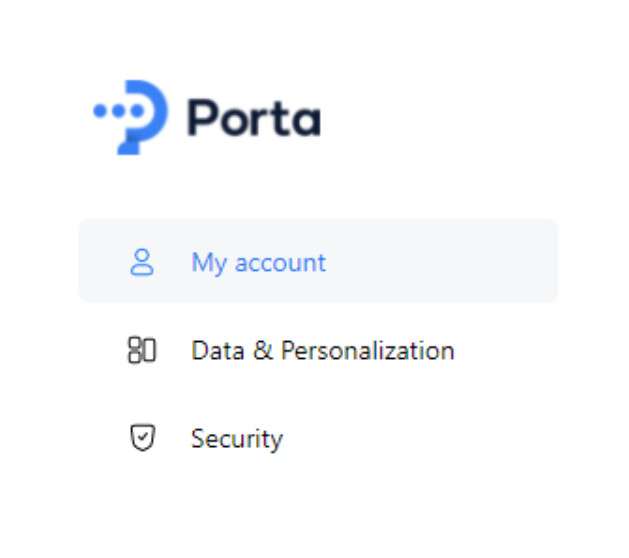The width and height of the screenshot is (629, 558).
Task: Click the ampersand in Data & Personalization
Action: coord(263,350)
